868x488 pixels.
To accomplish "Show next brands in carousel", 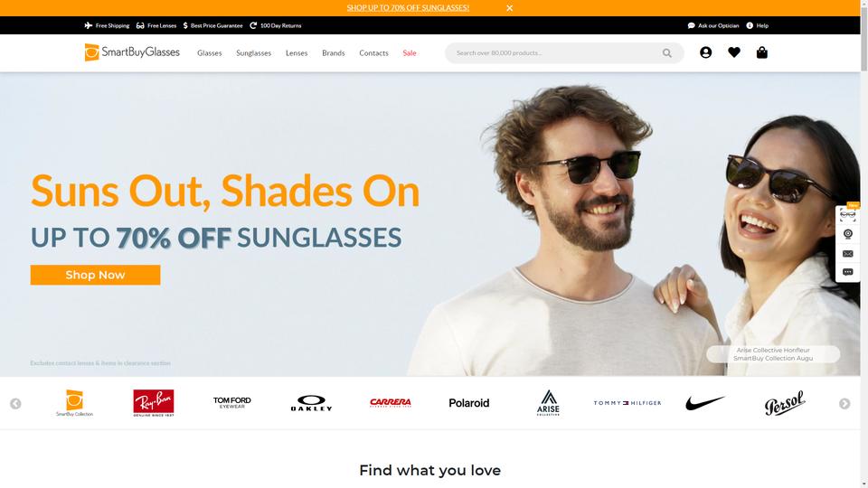I will pyautogui.click(x=844, y=404).
